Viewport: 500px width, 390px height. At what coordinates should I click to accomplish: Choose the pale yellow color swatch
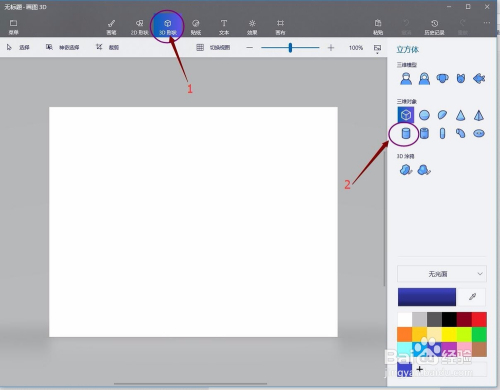(x=434, y=334)
